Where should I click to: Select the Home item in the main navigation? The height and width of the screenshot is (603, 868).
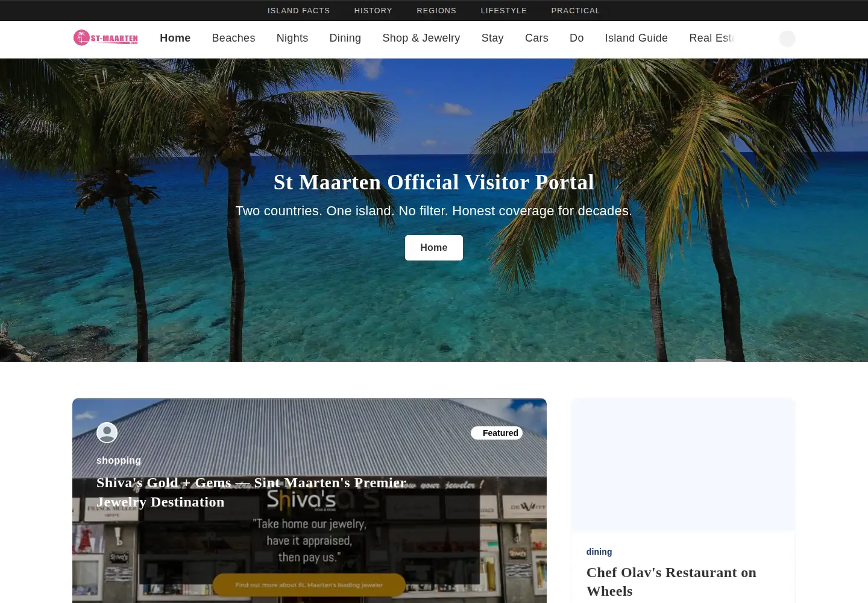pyautogui.click(x=175, y=38)
